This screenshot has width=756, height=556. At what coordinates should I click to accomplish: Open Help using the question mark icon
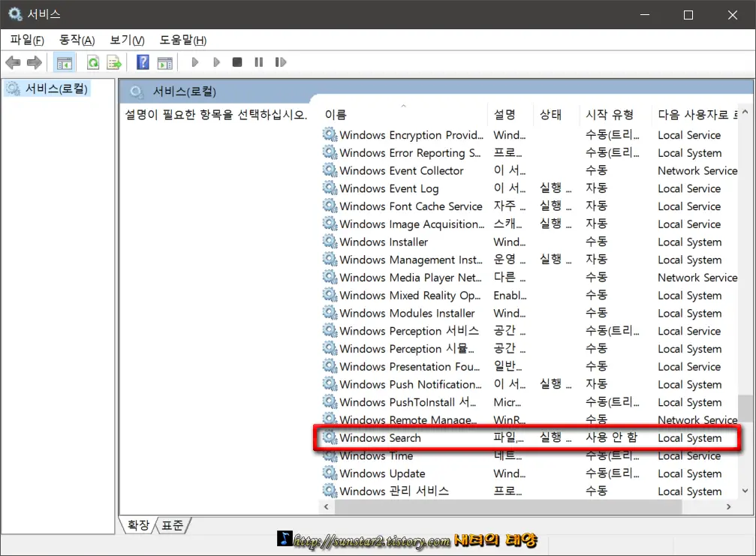[x=143, y=62]
